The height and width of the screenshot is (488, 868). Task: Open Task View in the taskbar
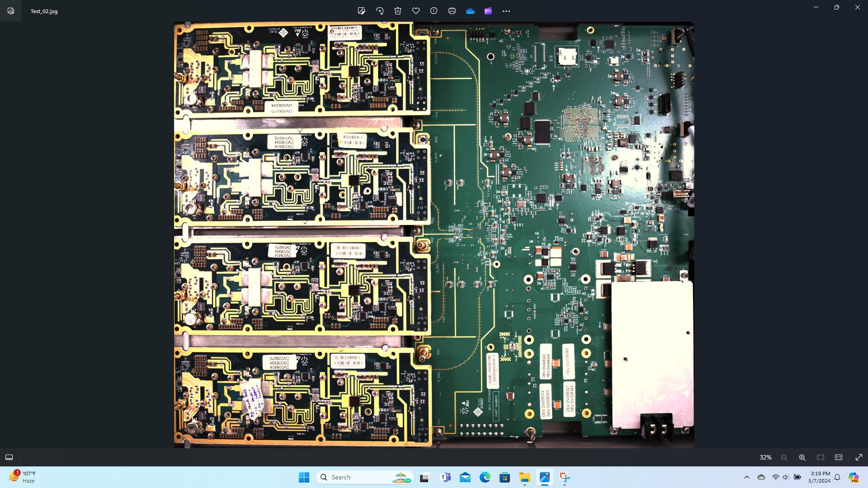tap(424, 477)
